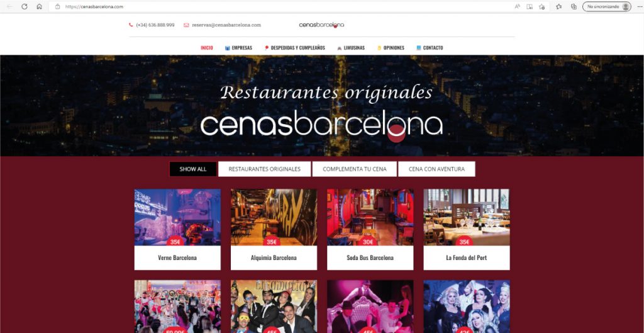This screenshot has width=644, height=333.
Task: Open the read aloud icon in address bar
Action: point(518,6)
